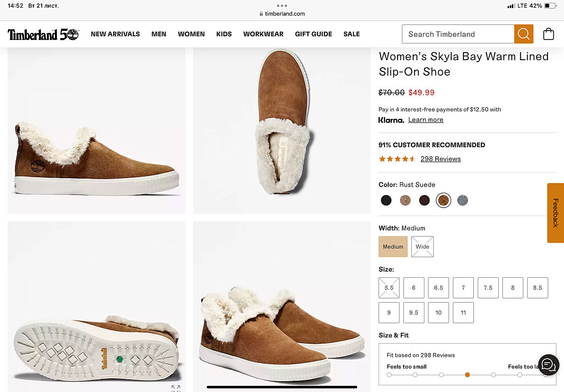Viewport: 564px width, 392px height.
Task: Open the live chat bubble
Action: click(548, 364)
